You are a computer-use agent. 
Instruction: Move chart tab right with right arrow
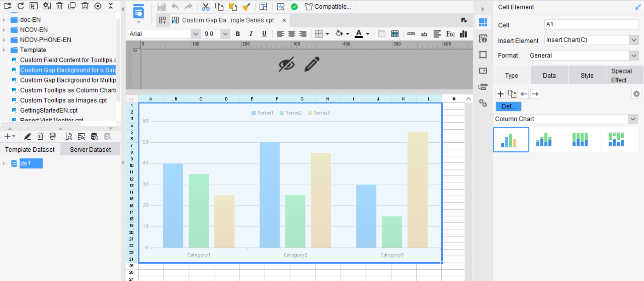(x=535, y=94)
